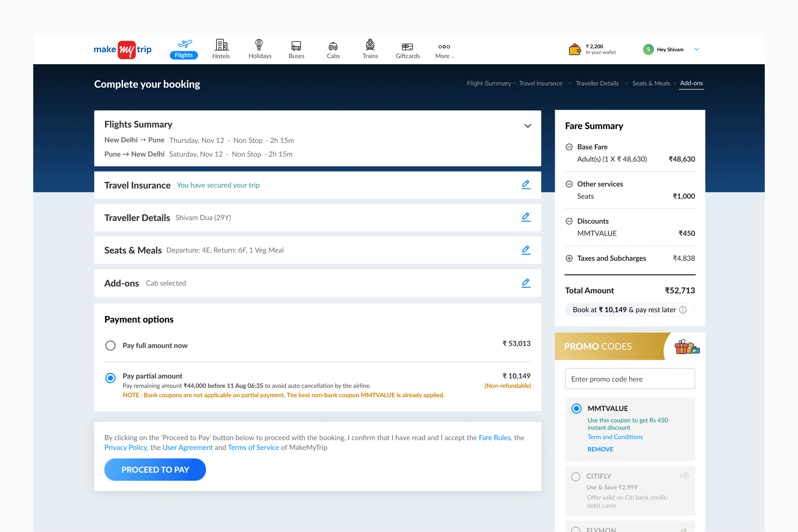Select Pay partial amount radio button
Image resolution: width=798 pixels, height=532 pixels.
(x=110, y=378)
